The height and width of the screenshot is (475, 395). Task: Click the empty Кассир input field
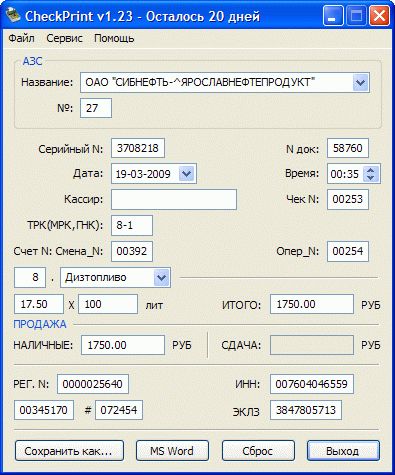(174, 199)
